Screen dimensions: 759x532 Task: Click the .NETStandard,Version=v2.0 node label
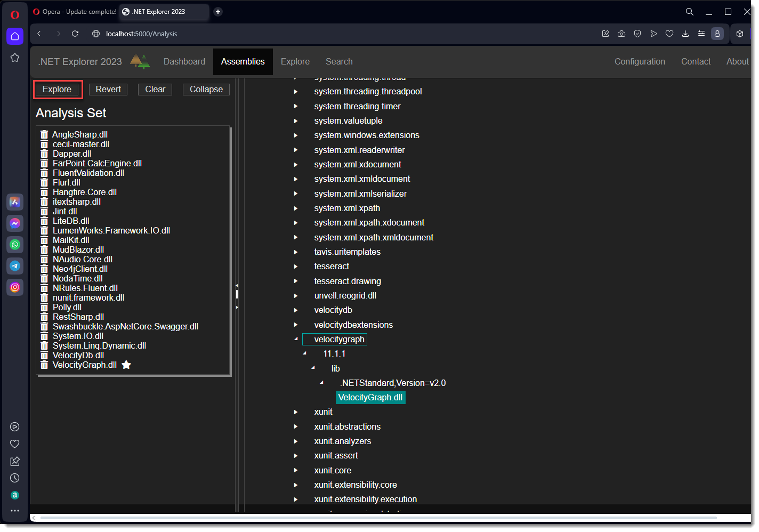[x=393, y=383]
